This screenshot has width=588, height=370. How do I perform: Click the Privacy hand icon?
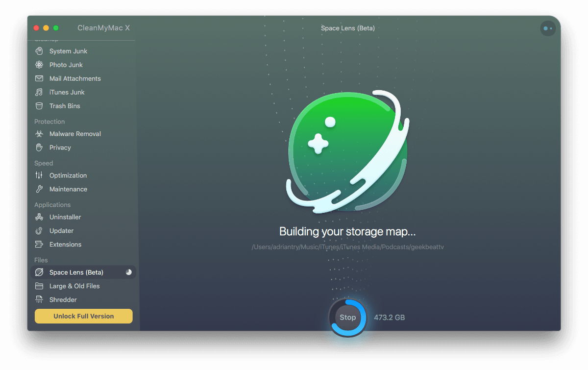click(x=39, y=148)
